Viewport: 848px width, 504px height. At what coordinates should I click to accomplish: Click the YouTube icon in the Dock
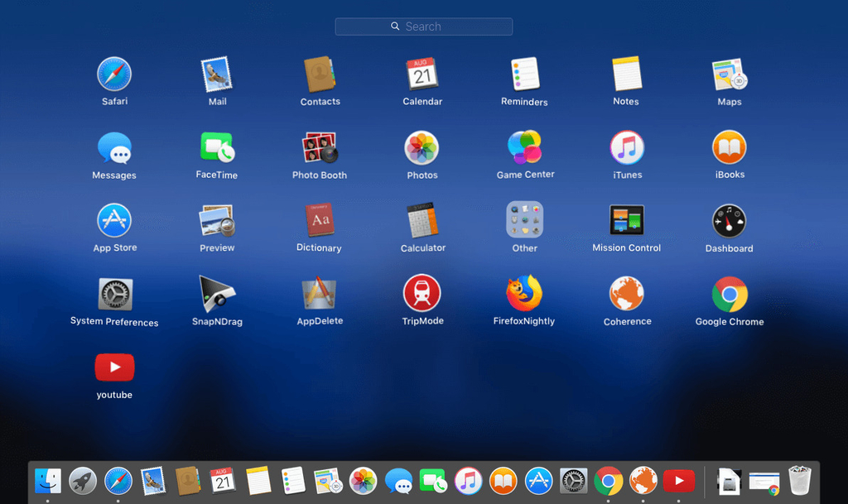coord(679,481)
